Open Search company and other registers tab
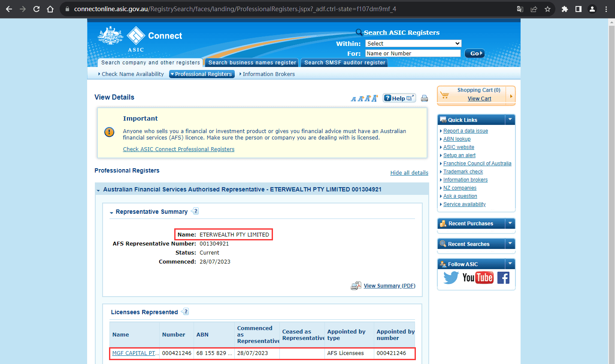The height and width of the screenshot is (364, 615). (x=151, y=63)
